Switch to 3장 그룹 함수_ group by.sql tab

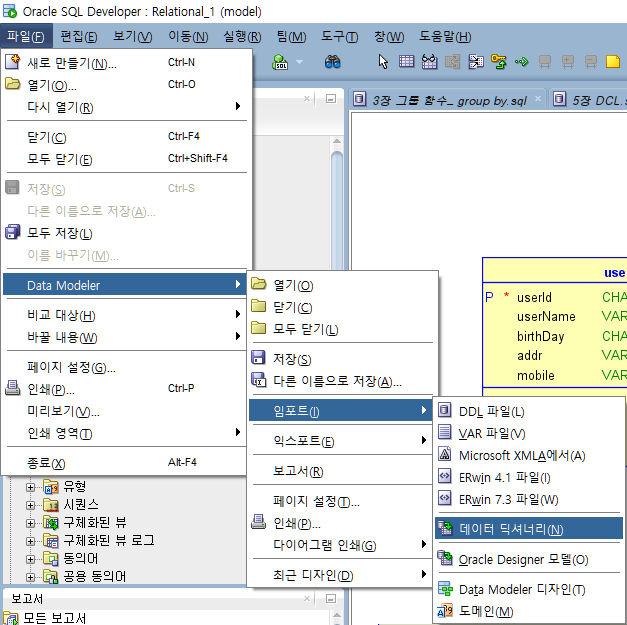447,100
